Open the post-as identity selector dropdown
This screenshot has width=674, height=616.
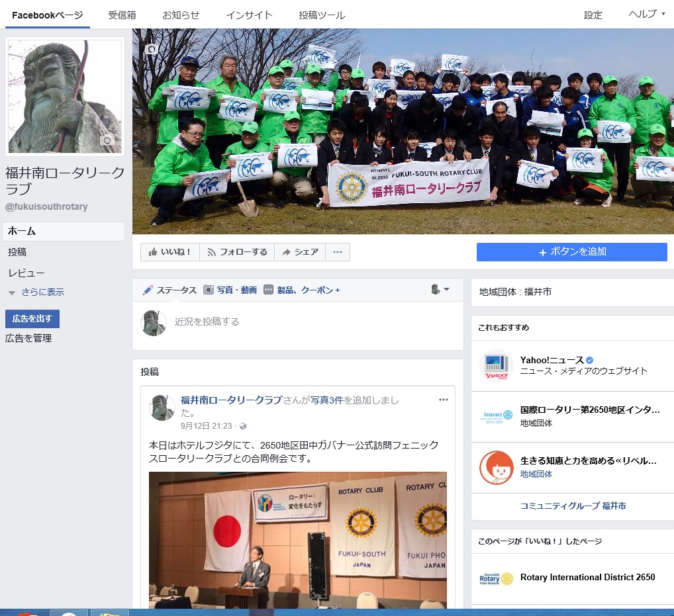440,290
